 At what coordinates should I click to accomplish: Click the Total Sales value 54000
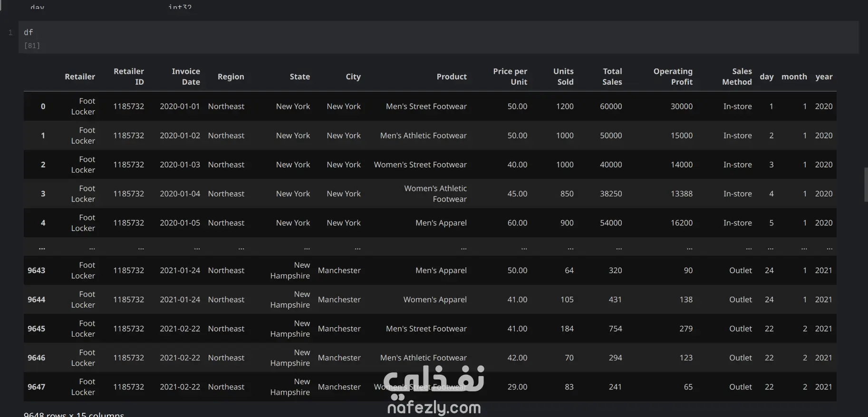coord(611,223)
